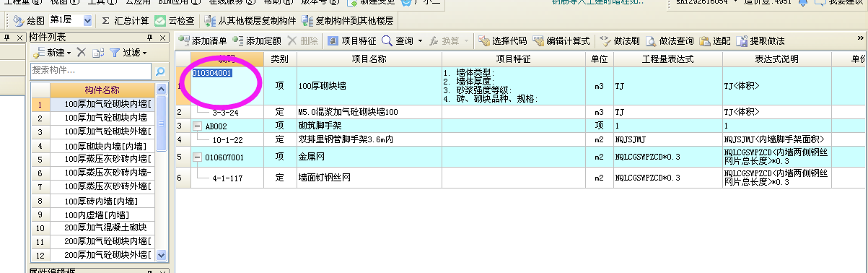
Task: Select the TJ<体积> description in row 1
Action: pos(776,86)
